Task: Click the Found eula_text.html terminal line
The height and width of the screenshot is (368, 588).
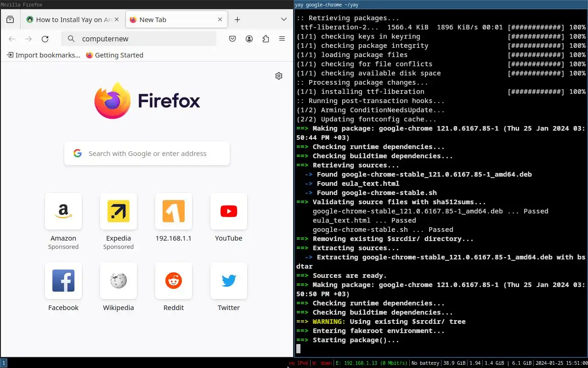Action: [x=352, y=184]
